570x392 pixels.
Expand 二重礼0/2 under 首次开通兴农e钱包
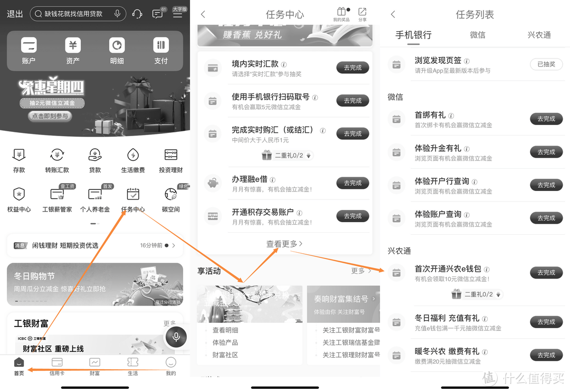click(x=477, y=294)
